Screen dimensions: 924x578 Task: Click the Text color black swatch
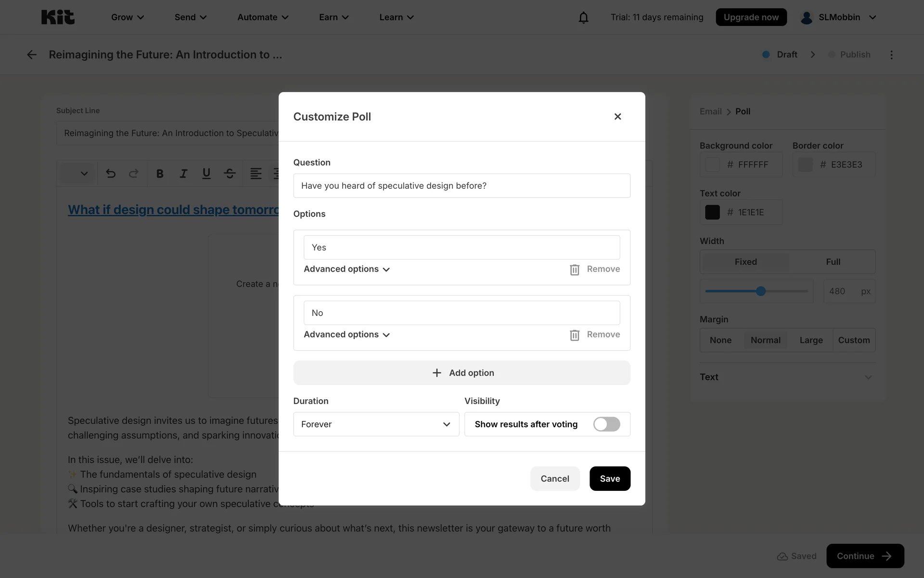tap(712, 212)
